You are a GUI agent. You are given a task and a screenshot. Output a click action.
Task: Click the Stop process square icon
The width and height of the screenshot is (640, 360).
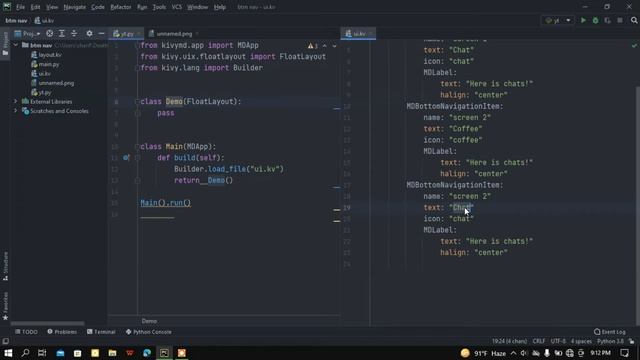pyautogui.click(x=620, y=20)
